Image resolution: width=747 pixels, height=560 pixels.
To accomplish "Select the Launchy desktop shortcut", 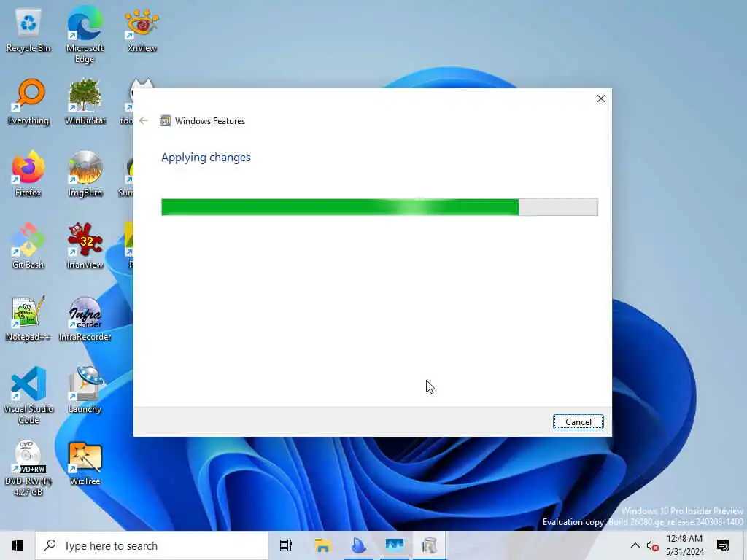I will tap(85, 391).
